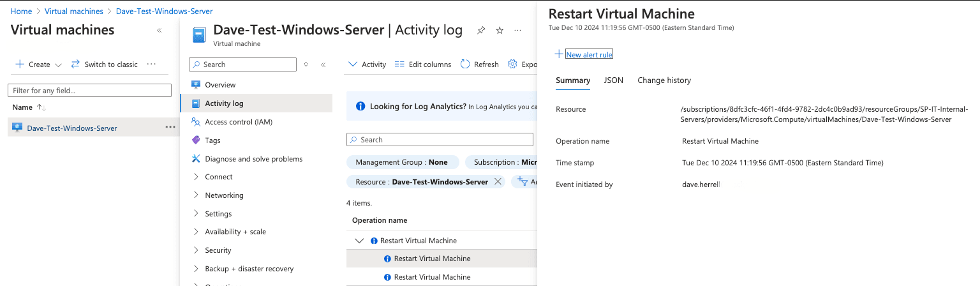Focus the Filter for any field box
This screenshot has width=980, height=286.
coord(89,91)
